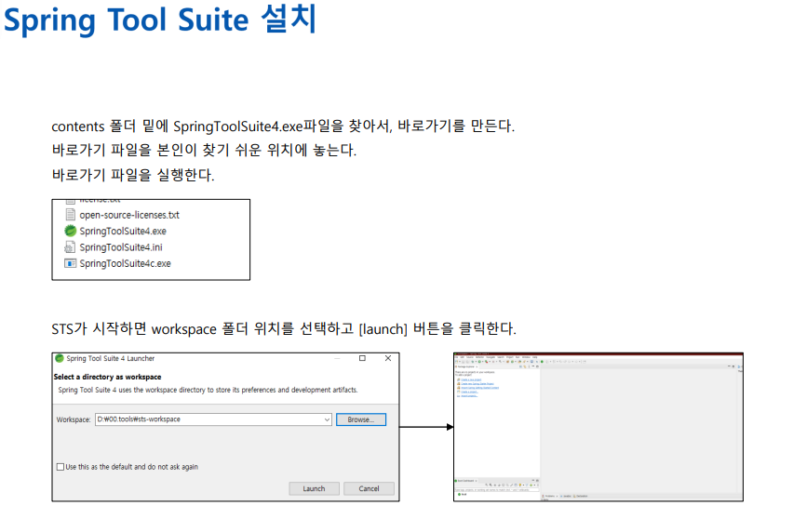The height and width of the screenshot is (532, 793).
Task: Click the line '바로가기 파일을 본인이 찾기 쉬운 위치에 놓는다.'
Action: [x=204, y=150]
